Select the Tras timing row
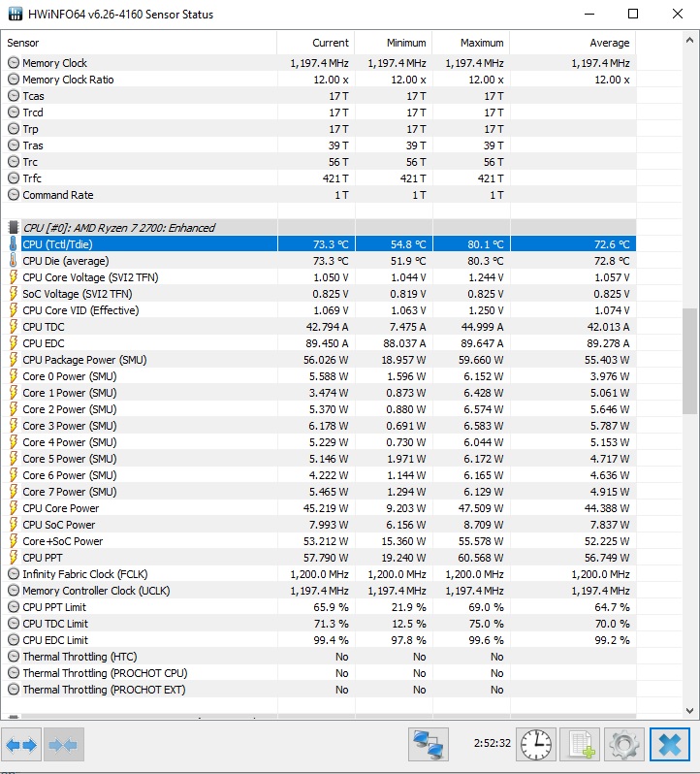 (x=318, y=145)
